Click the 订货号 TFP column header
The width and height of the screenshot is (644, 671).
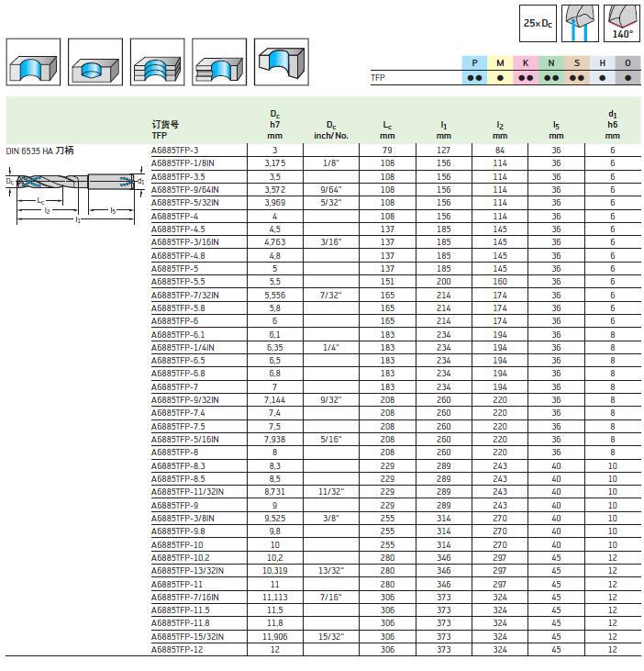pyautogui.click(x=165, y=129)
